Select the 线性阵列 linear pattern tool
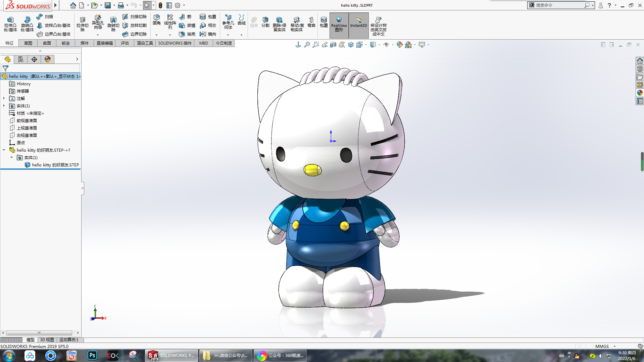The image size is (644, 362). 170,22
